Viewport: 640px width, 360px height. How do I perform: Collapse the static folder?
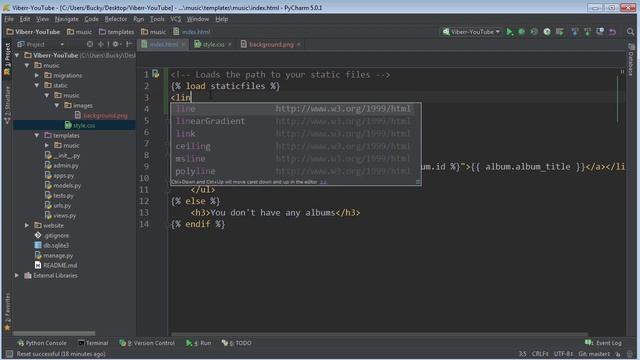[x=37, y=85]
